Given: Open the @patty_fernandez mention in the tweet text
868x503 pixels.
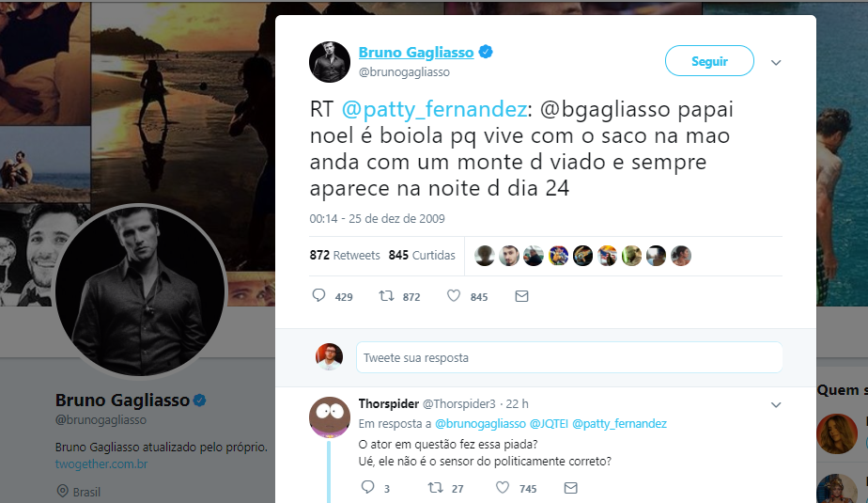Looking at the screenshot, I should point(434,109).
